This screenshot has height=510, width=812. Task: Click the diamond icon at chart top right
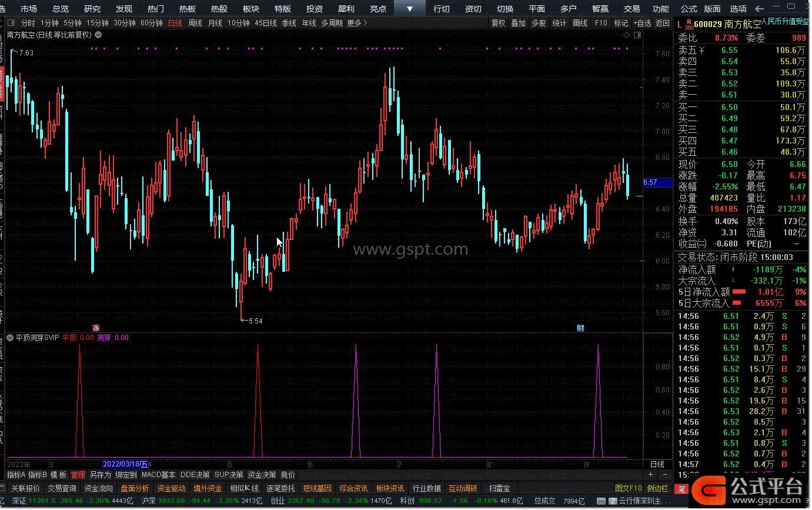coord(627,35)
